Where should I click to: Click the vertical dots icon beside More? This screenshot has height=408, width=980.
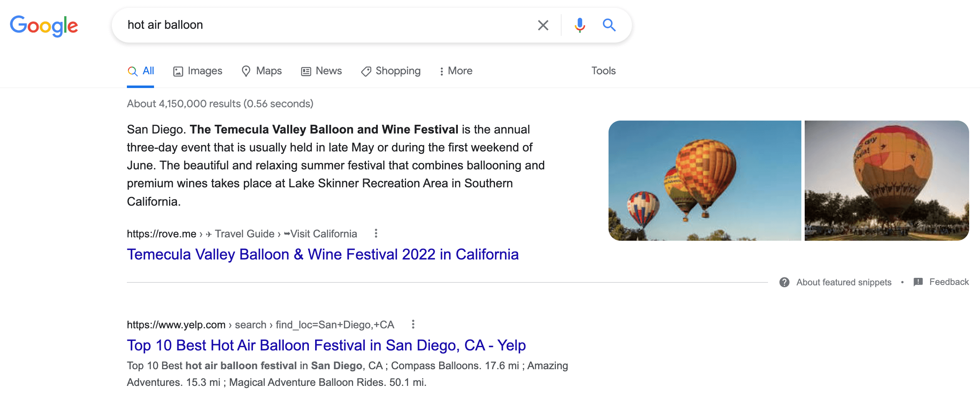click(442, 71)
